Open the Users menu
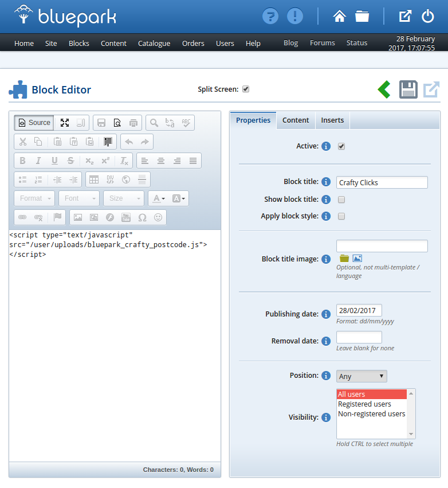Viewport: 448px width, 488px height. point(225,43)
